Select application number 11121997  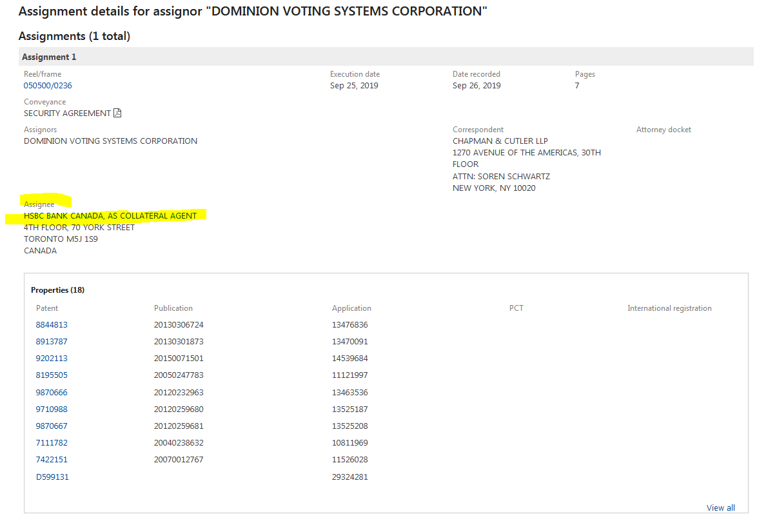[350, 375]
